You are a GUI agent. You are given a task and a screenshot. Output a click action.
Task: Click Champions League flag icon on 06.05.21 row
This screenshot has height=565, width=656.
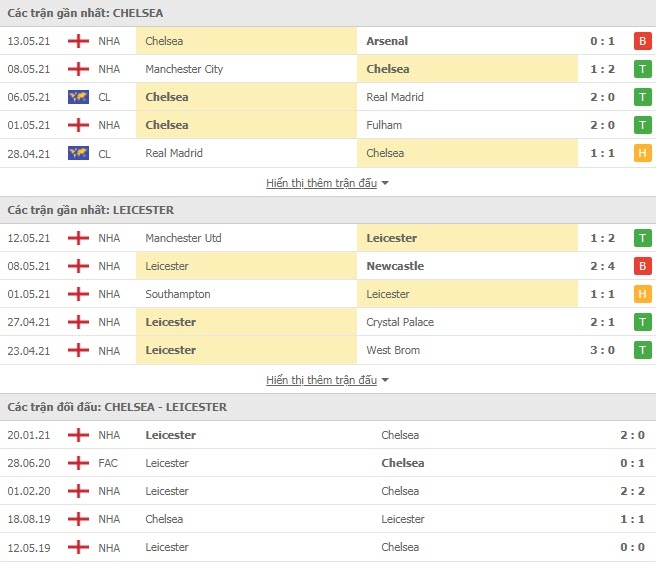click(x=78, y=97)
